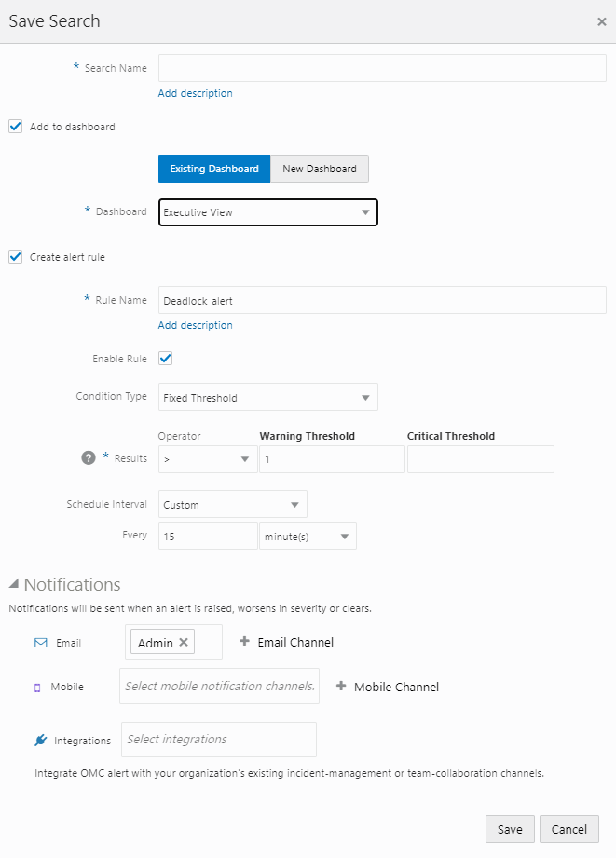
Task: Disable the Create alert rule checkbox
Action: click(15, 256)
